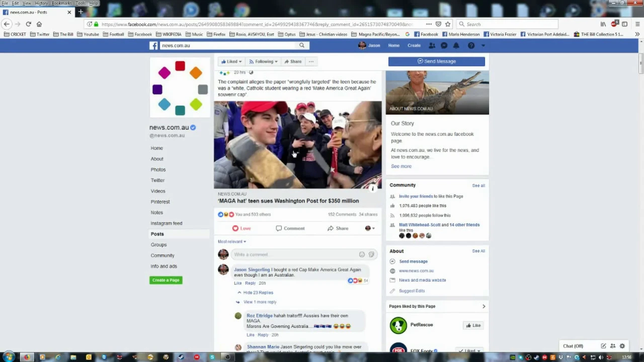Select Community in the page sidebar
The width and height of the screenshot is (644, 362).
coord(163,255)
